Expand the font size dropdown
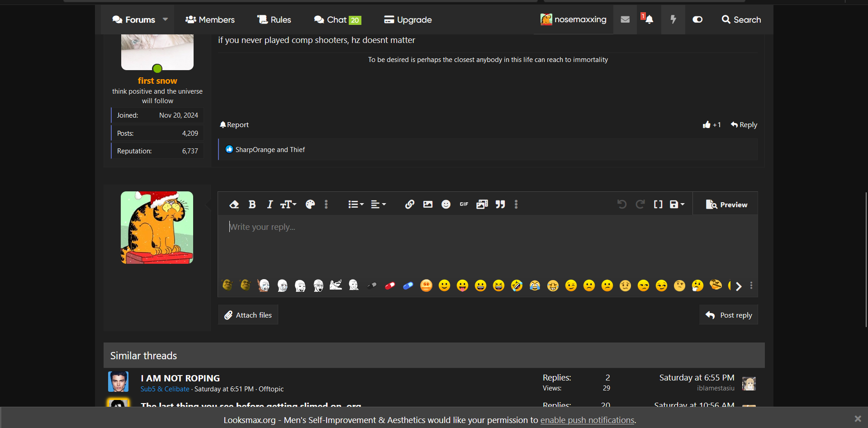This screenshot has width=868, height=428. point(288,204)
